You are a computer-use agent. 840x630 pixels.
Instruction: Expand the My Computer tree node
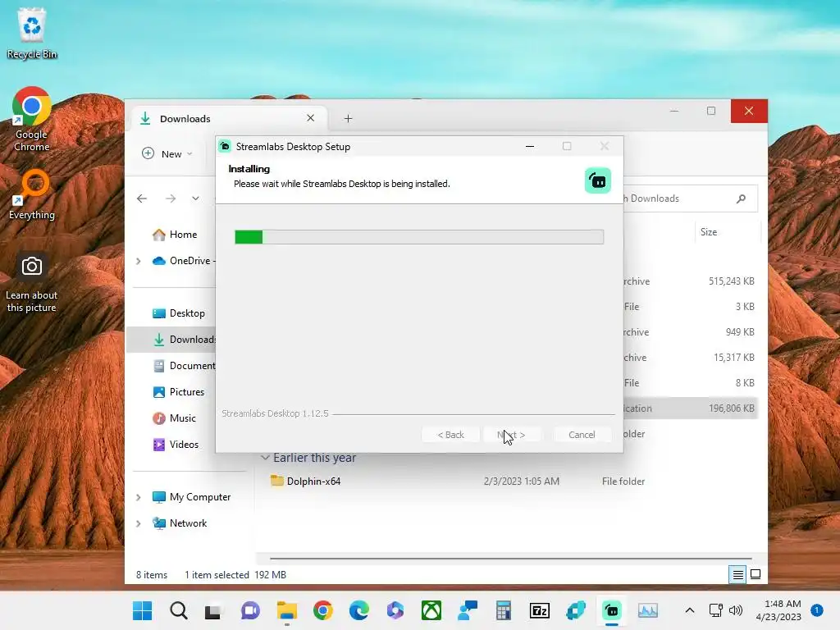click(138, 497)
